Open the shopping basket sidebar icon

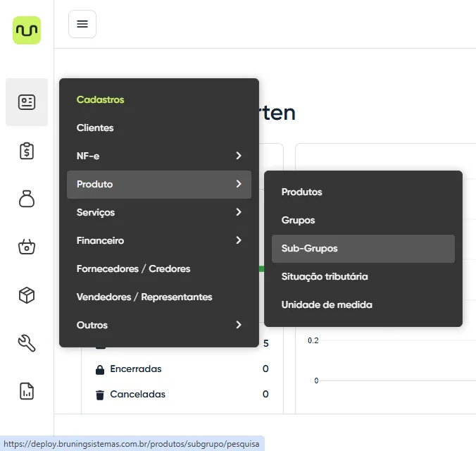coord(27,247)
